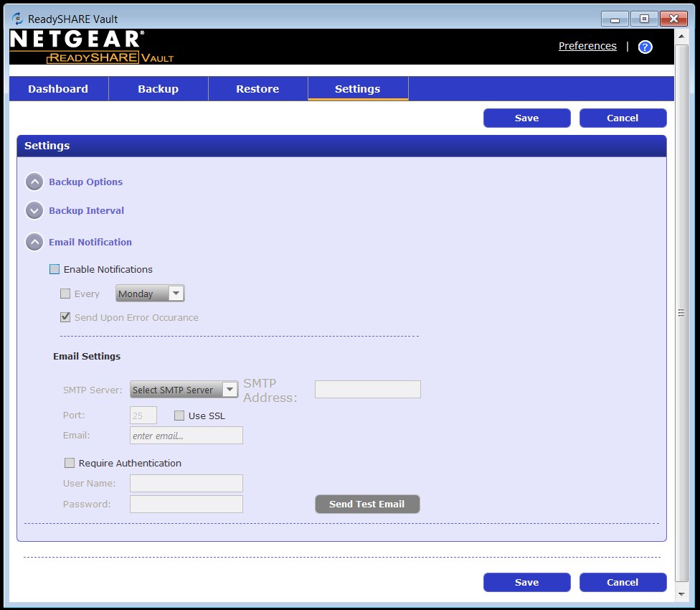700x610 pixels.
Task: Click the vertical scrollbar thumb
Action: click(x=681, y=313)
